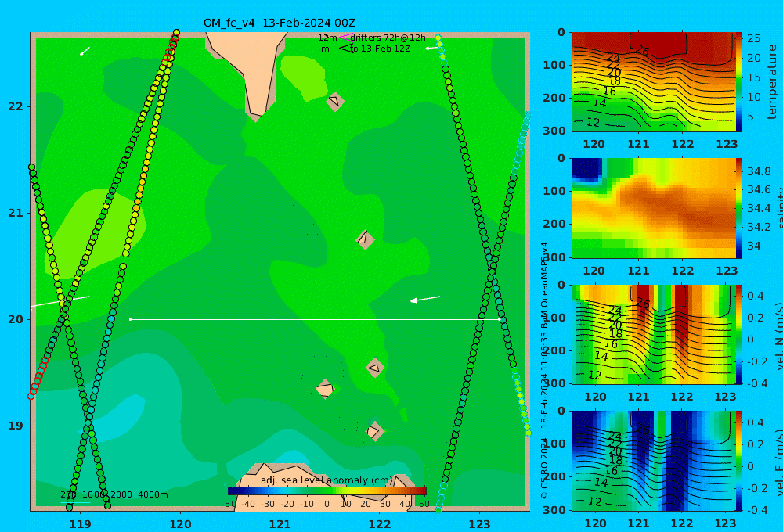Click the longitude 121 tick label on the map
This screenshot has width=783, height=532.
280,524
